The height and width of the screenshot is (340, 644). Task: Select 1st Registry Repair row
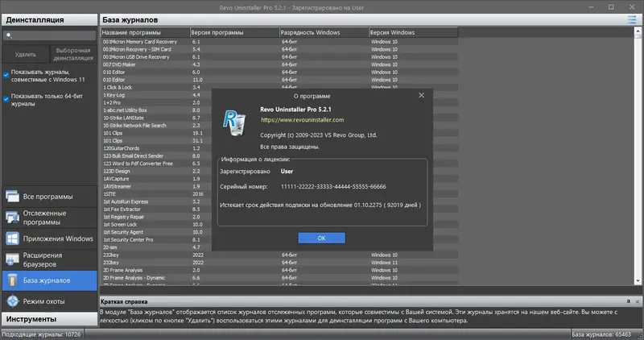tap(156, 217)
